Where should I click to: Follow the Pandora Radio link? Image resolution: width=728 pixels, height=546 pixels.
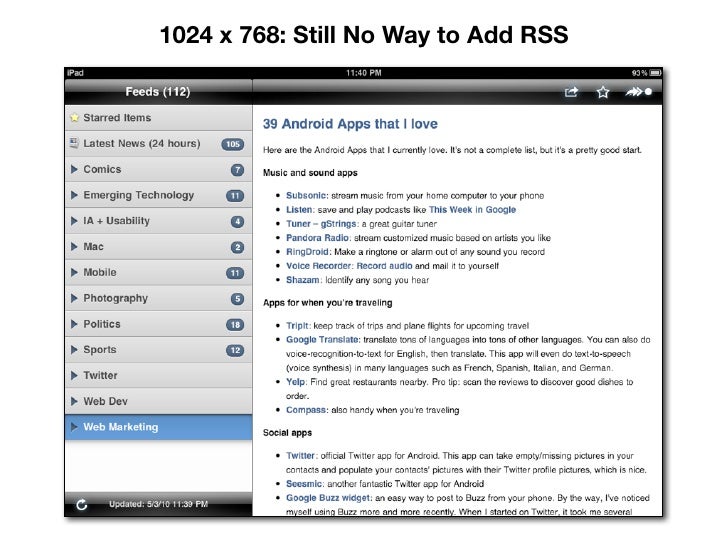[317, 238]
